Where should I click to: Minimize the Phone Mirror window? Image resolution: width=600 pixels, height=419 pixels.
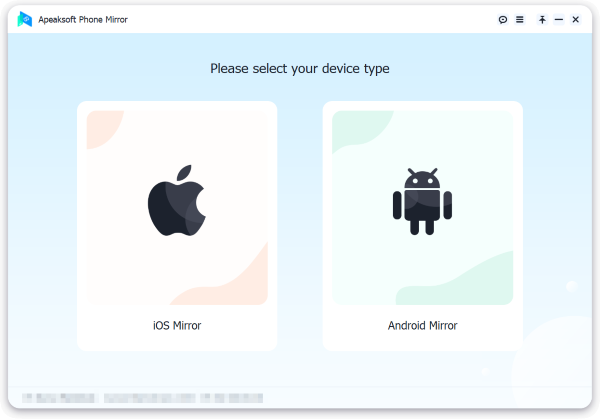click(x=559, y=20)
